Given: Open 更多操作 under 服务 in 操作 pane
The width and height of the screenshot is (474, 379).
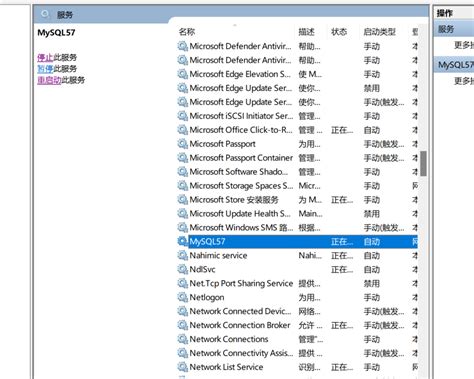Looking at the screenshot, I should [x=464, y=45].
